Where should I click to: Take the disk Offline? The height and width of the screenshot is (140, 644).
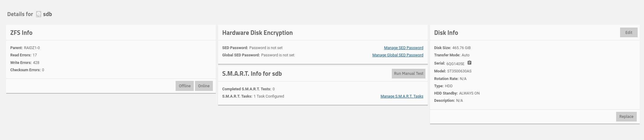pyautogui.click(x=184, y=86)
